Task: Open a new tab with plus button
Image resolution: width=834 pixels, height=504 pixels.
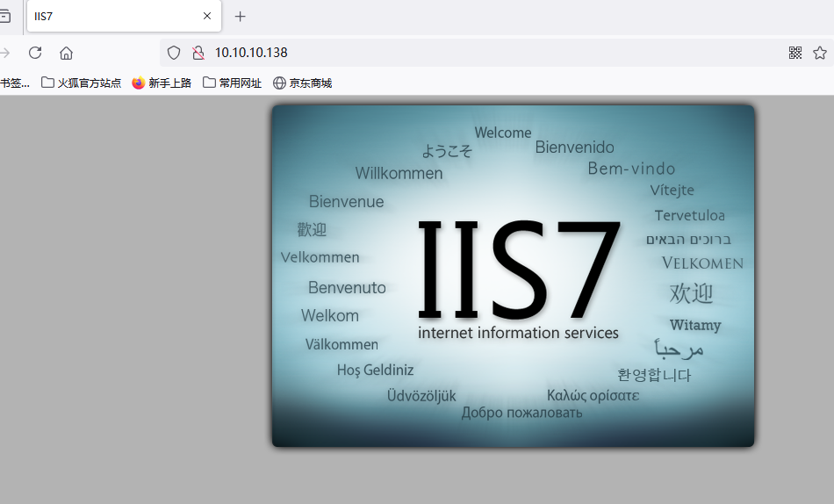Action: [x=240, y=17]
